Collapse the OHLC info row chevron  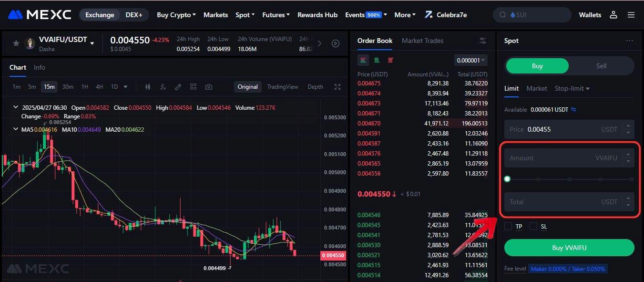pos(16,108)
